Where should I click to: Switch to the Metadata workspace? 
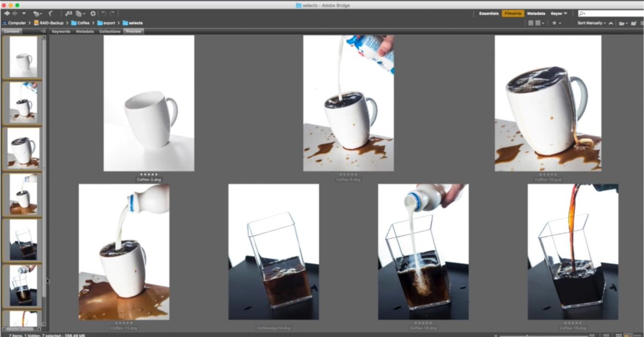click(x=536, y=14)
